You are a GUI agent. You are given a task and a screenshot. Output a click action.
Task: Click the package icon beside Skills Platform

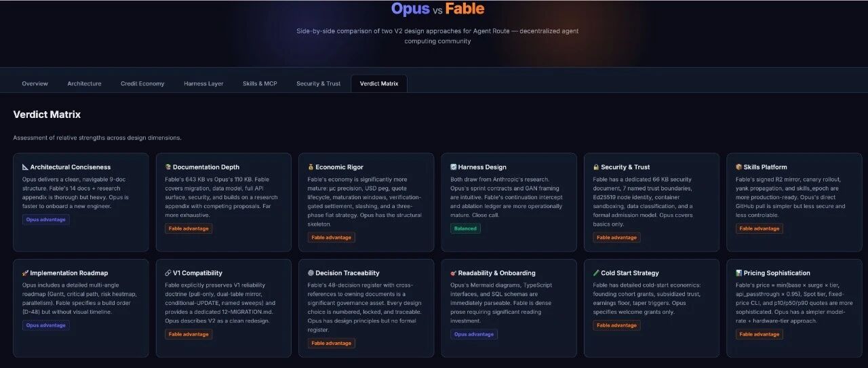pyautogui.click(x=739, y=167)
